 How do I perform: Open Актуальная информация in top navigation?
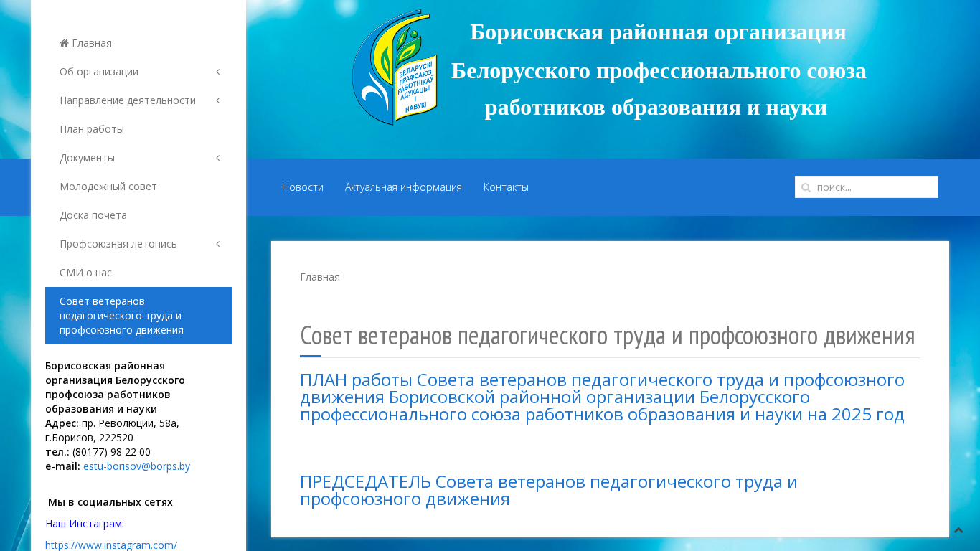403,187
